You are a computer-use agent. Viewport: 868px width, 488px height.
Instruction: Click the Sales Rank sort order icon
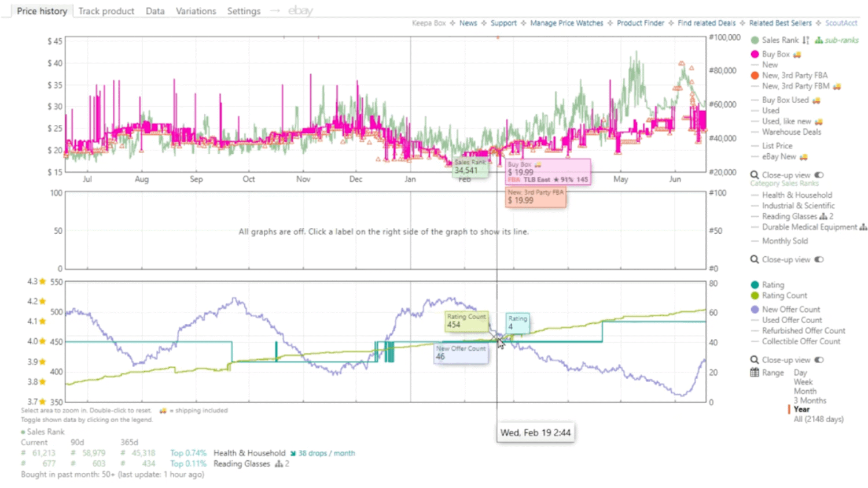(x=806, y=40)
